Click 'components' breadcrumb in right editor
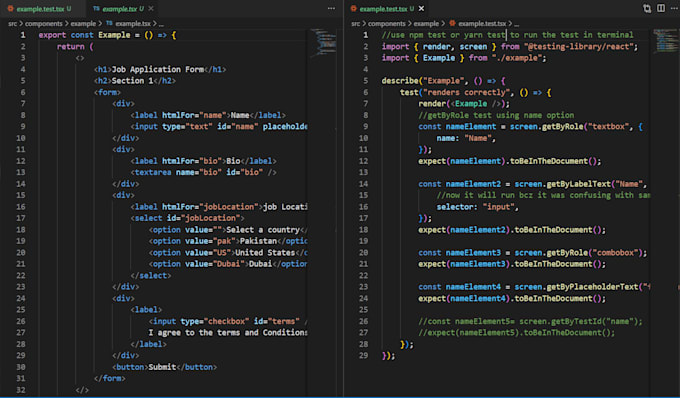Screen dimensions: 680x398 (387, 23)
